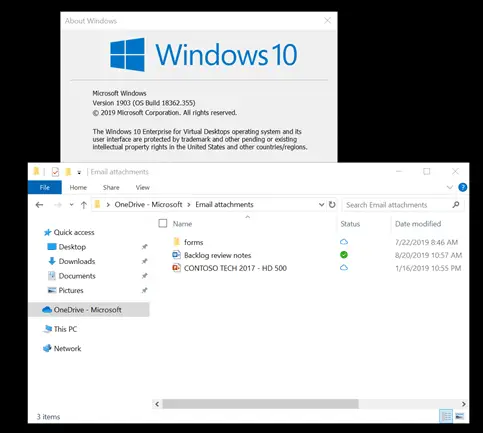The width and height of the screenshot is (483, 433).
Task: Click the OneDrive - Microsoft breadcrumb
Action: [148, 204]
